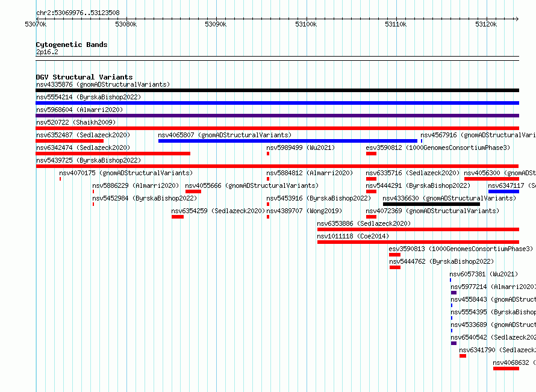This screenshot has width=536, height=392.
Task: Open the nsv4567916 variant label
Action: click(478, 135)
